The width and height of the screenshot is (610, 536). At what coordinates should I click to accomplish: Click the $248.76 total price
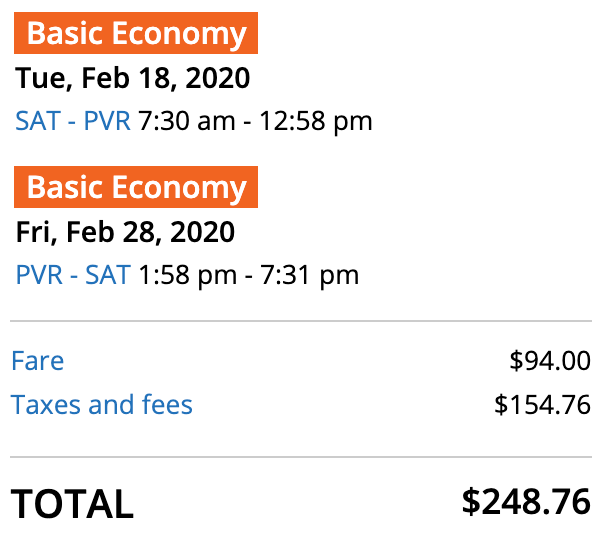point(526,502)
